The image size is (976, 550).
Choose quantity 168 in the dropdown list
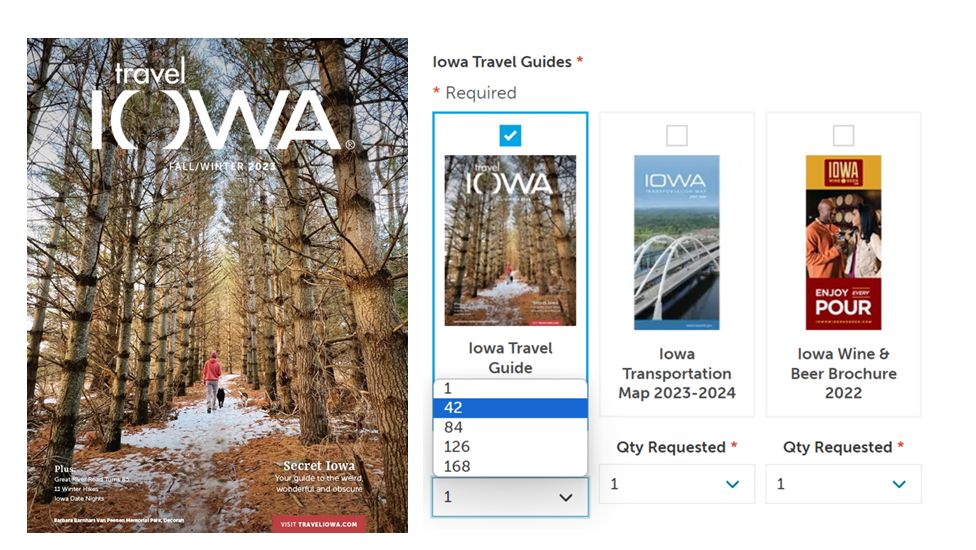coord(510,466)
